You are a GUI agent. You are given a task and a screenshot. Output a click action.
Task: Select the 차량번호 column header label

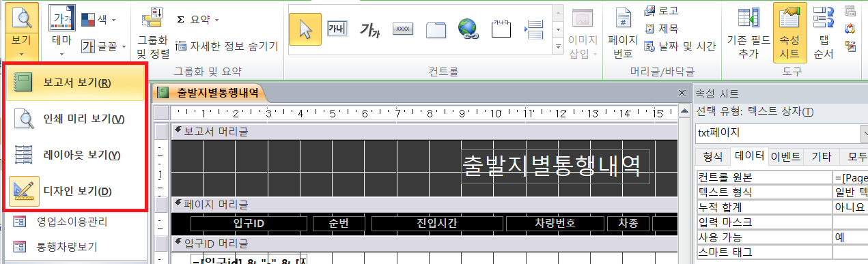pyautogui.click(x=555, y=223)
